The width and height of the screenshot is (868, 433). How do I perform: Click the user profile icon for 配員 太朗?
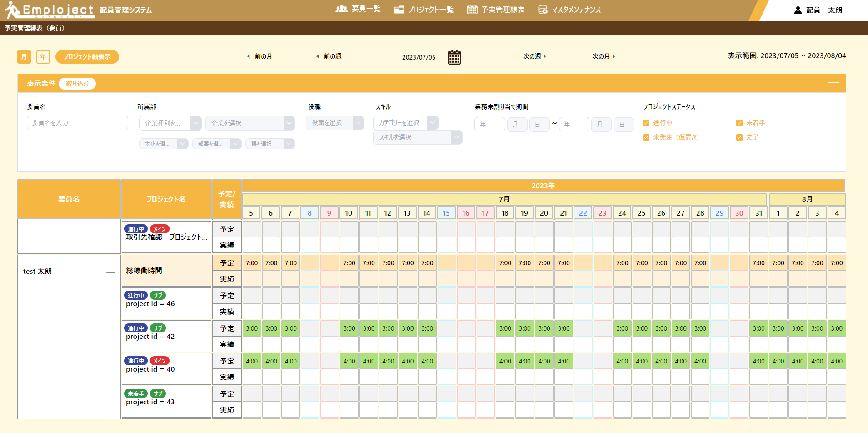[798, 10]
